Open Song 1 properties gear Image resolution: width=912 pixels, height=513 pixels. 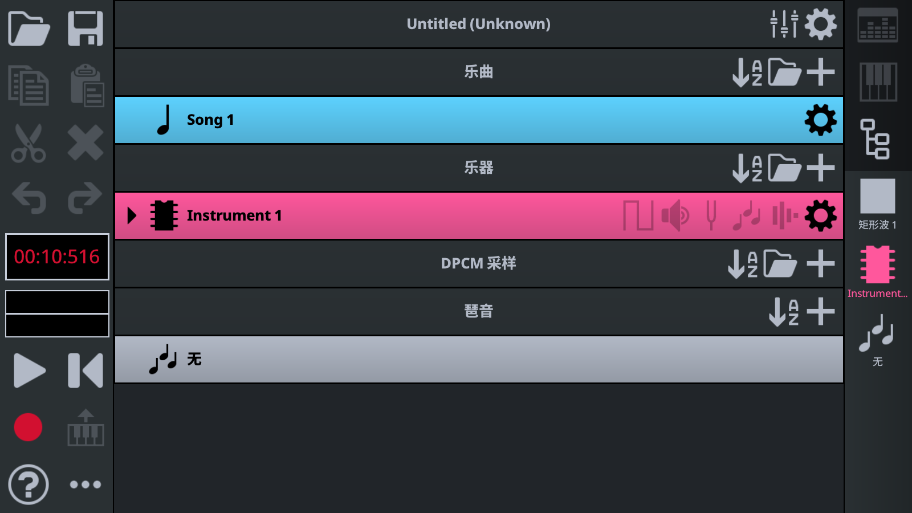tap(820, 120)
